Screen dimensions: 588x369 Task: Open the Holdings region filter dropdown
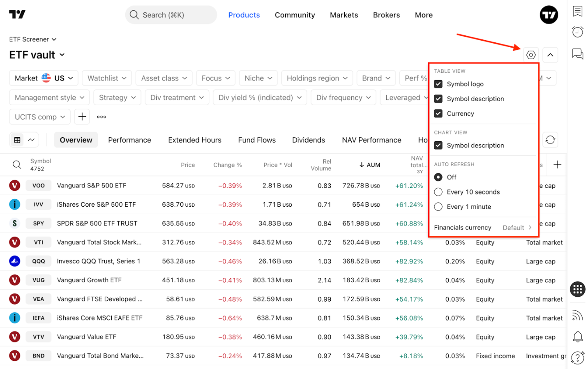click(317, 78)
